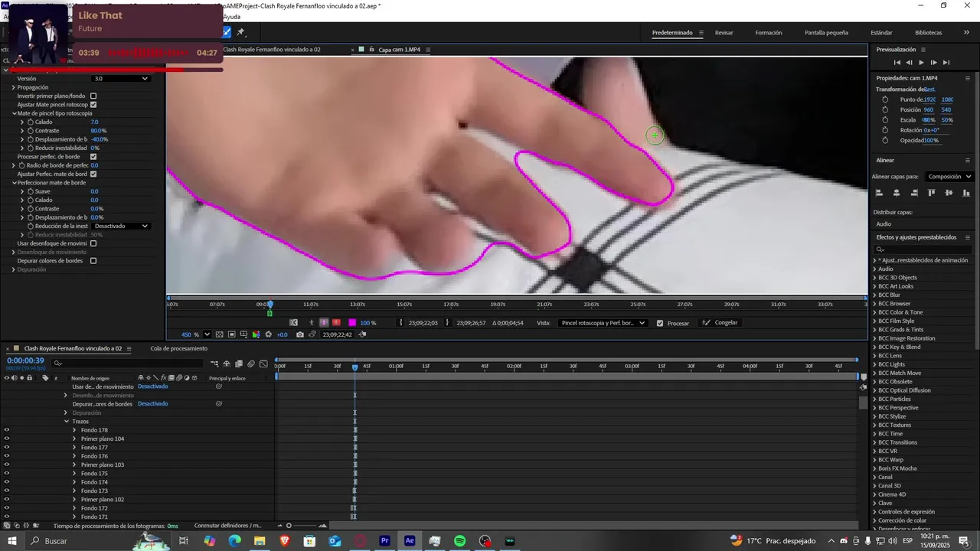Expand the BCC Blur effects category
This screenshot has width=980, height=551.
[874, 295]
